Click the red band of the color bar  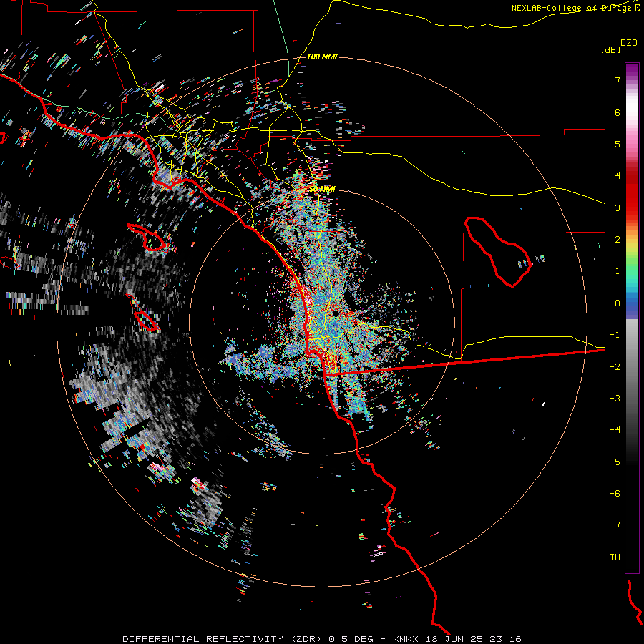632,191
